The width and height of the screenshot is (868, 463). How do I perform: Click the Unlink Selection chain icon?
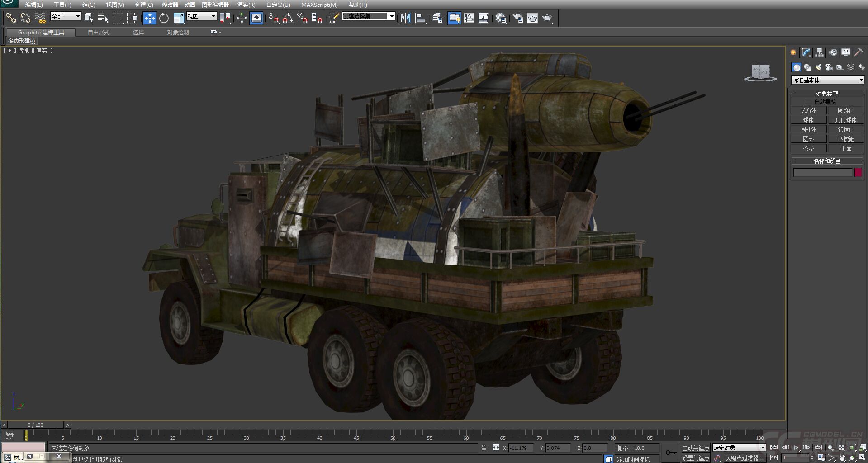25,18
